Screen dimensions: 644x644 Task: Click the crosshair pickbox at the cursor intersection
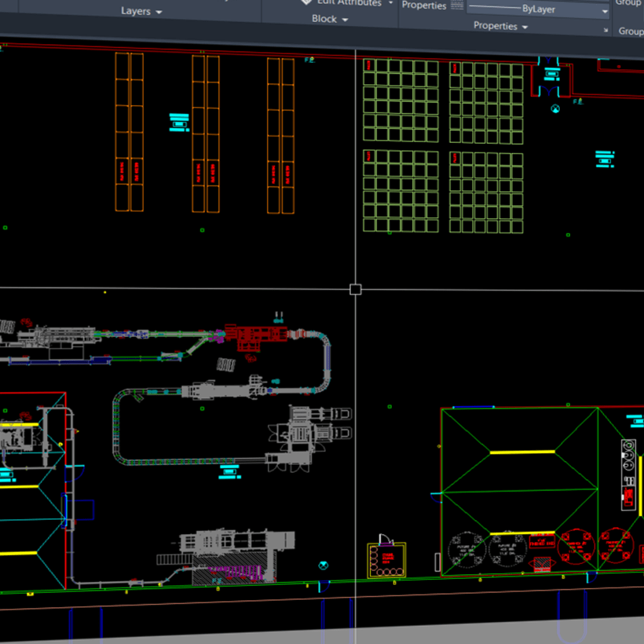tap(355, 289)
